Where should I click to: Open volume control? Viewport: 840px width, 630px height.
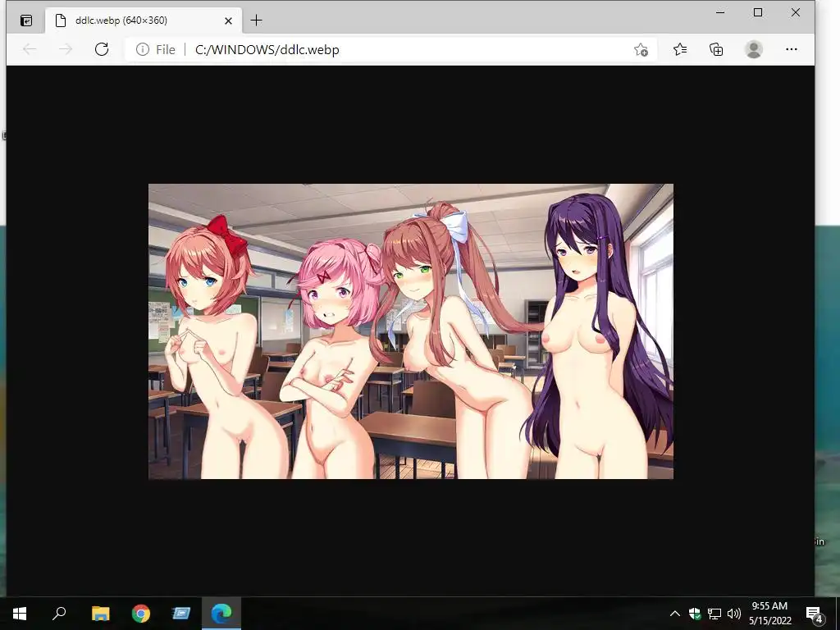pyautogui.click(x=734, y=614)
